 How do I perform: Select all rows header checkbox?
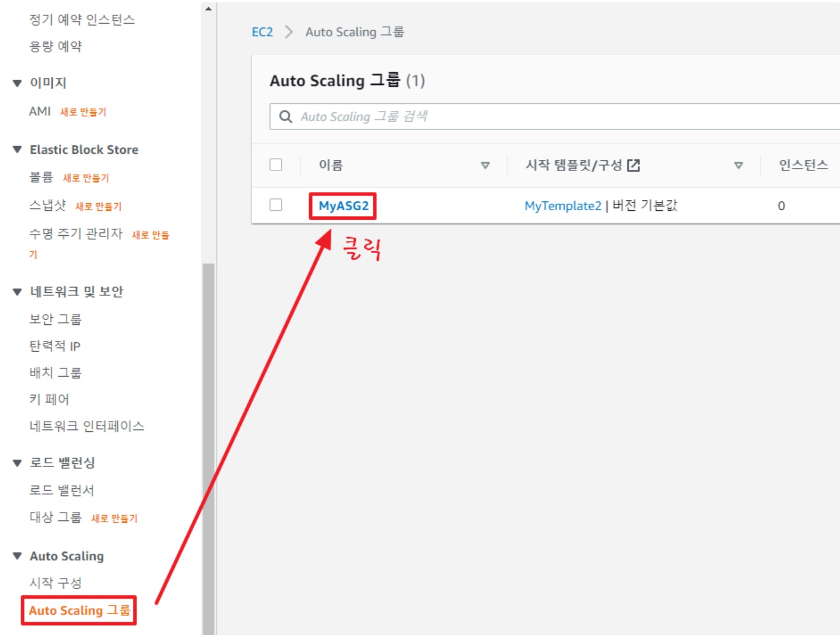pos(276,165)
